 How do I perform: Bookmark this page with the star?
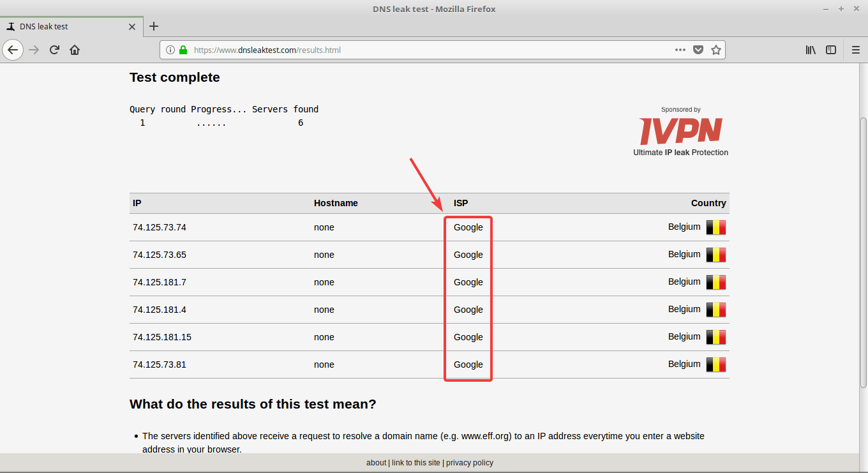[x=716, y=50]
